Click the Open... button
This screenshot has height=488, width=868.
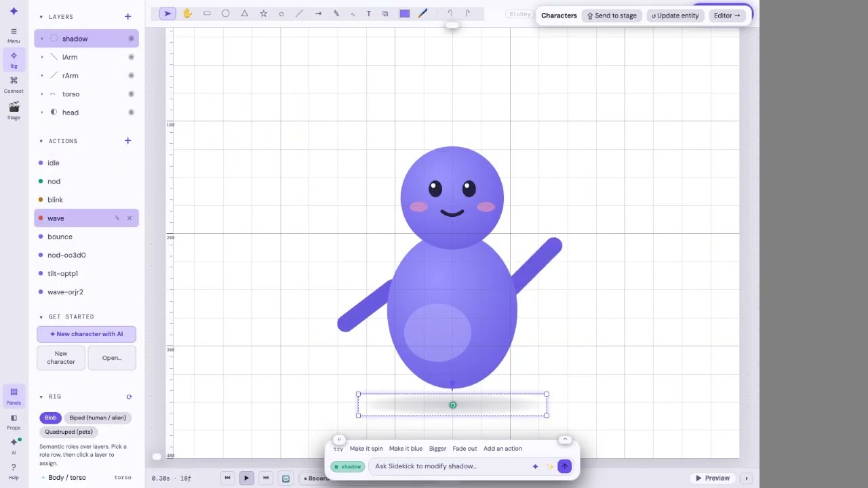click(112, 358)
